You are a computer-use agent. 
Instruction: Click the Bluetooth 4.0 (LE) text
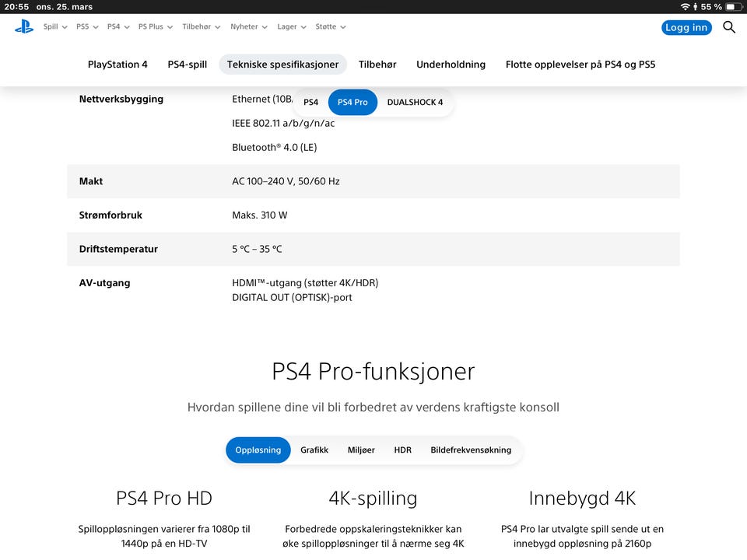tap(275, 148)
